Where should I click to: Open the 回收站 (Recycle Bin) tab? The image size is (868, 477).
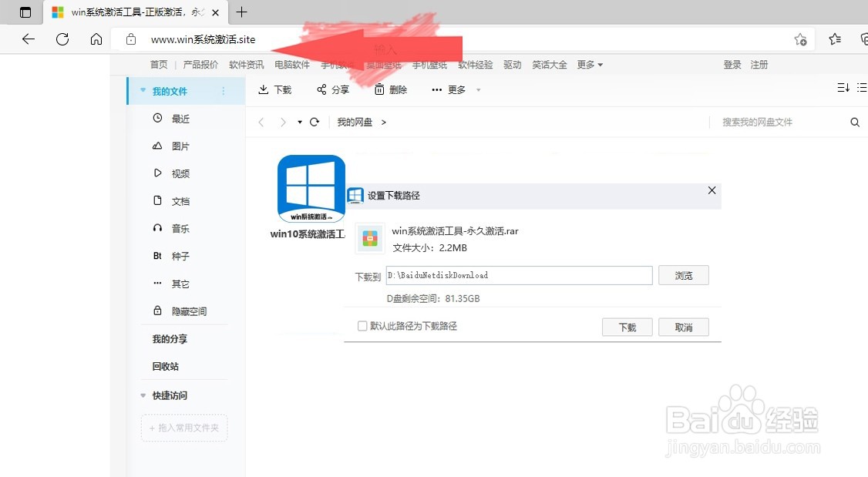tap(165, 366)
